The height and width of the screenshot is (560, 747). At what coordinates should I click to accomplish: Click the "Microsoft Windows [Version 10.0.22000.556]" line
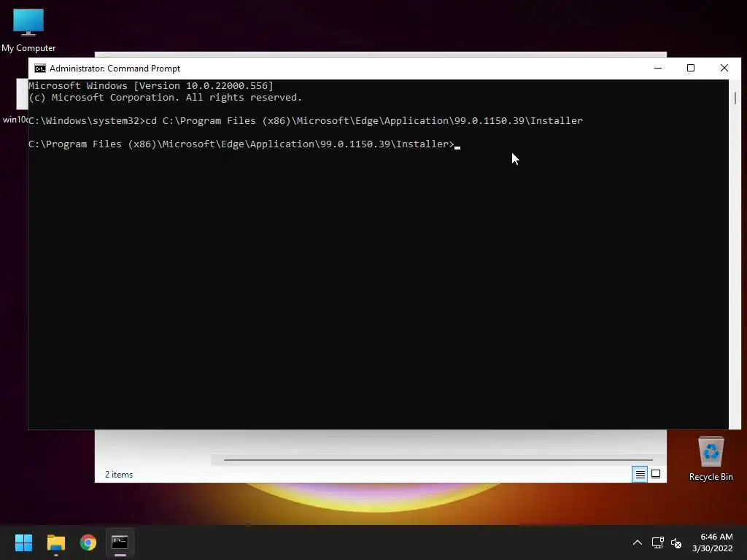click(150, 86)
